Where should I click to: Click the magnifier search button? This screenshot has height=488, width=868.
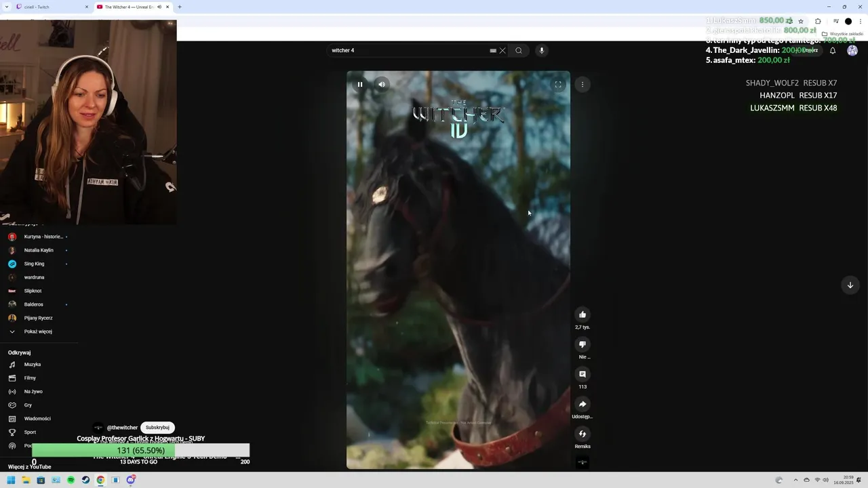(x=519, y=50)
